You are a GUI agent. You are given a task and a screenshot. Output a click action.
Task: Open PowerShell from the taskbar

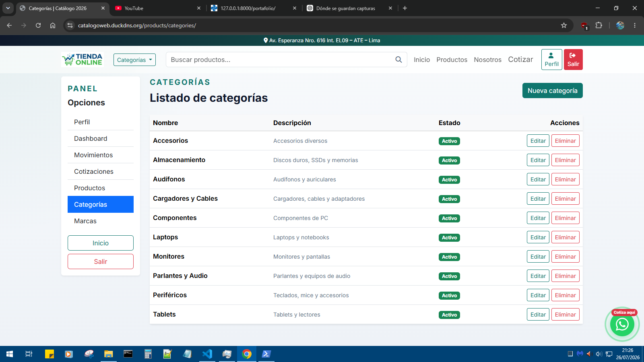pos(266,354)
